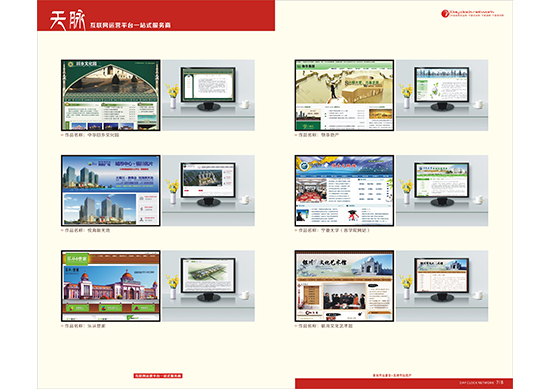
Task: Open the monitor mockup showing the green leaf page
Action: [x=442, y=95]
